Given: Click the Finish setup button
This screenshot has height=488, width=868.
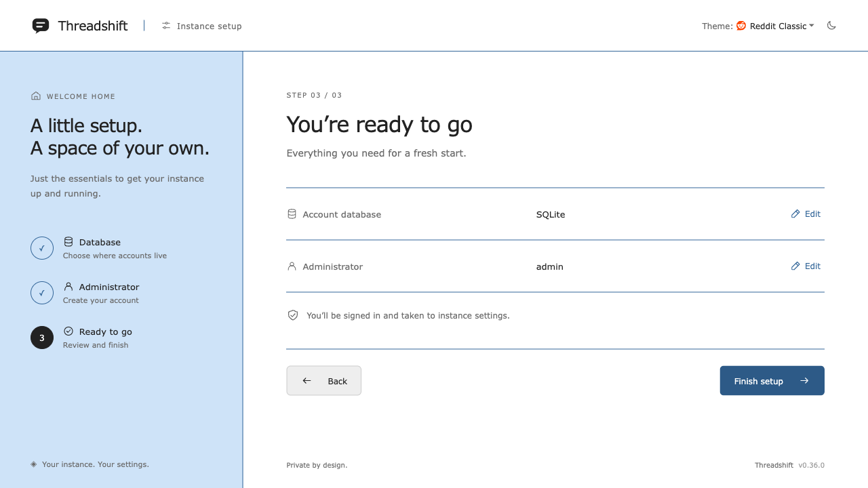Looking at the screenshot, I should [x=772, y=381].
